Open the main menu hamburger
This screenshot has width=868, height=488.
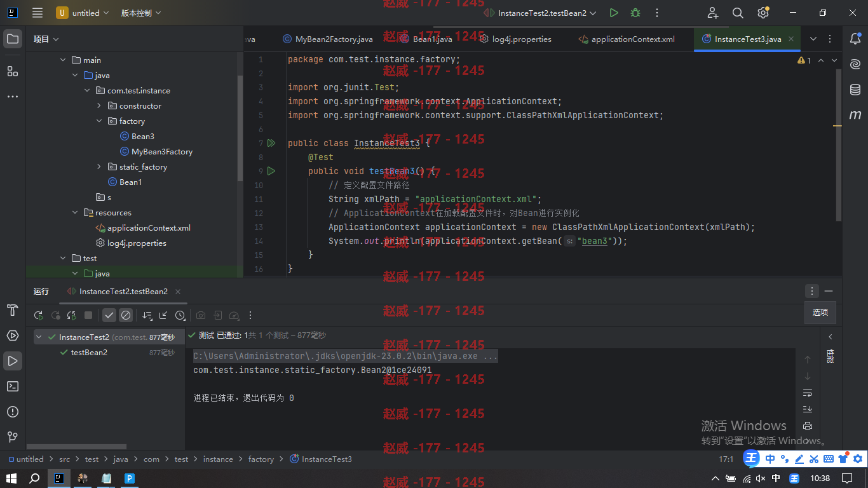pyautogui.click(x=37, y=13)
